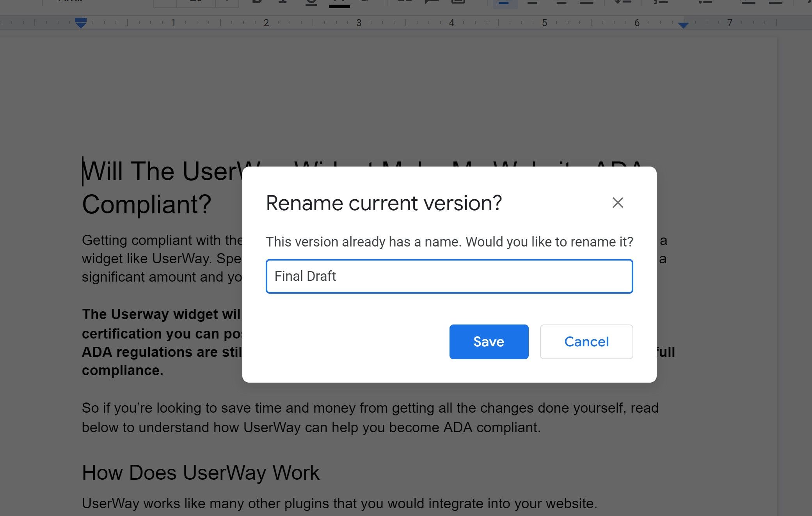Image resolution: width=812 pixels, height=516 pixels.
Task: Select the highlighted left align icon
Action: [x=505, y=3]
